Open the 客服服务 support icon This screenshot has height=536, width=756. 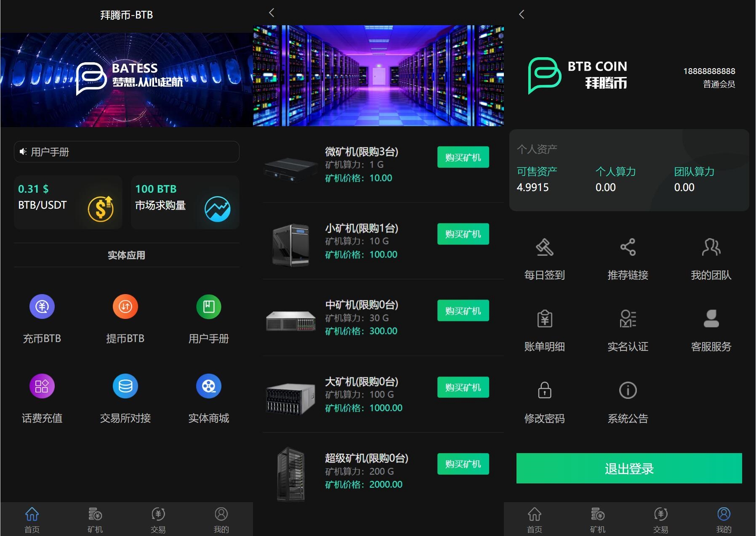coord(711,318)
